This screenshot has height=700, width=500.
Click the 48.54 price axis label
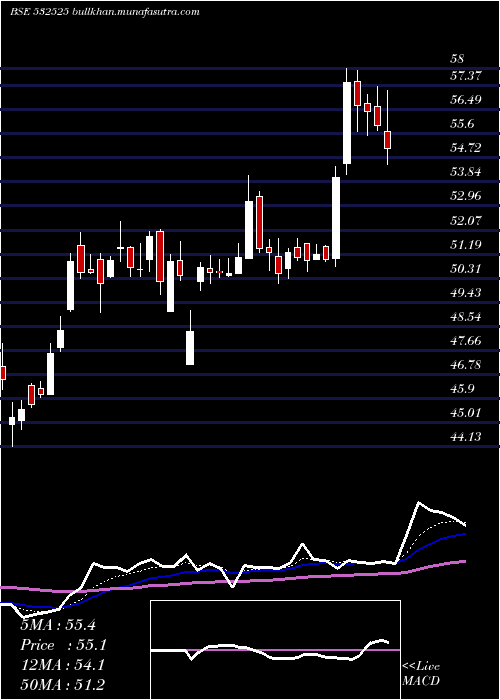click(466, 317)
